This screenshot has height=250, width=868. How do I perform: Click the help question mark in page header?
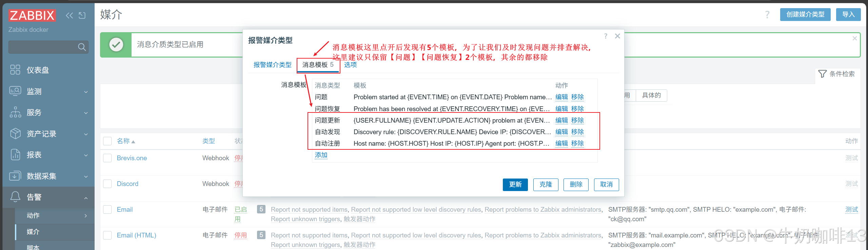[x=767, y=15]
